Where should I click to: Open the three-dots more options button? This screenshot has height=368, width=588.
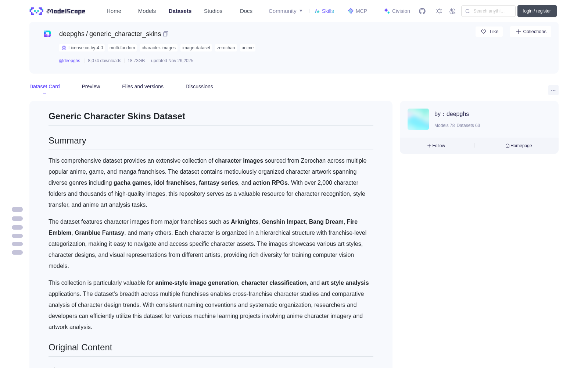553,90
